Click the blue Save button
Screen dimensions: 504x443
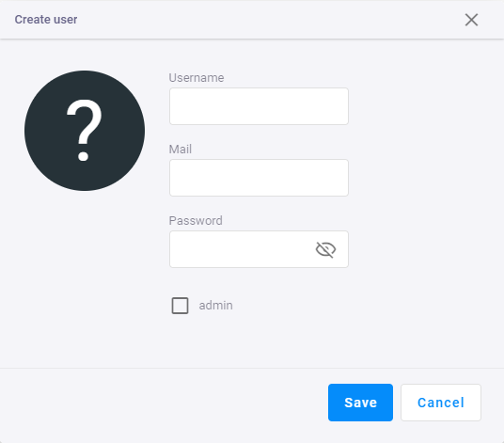tap(360, 403)
